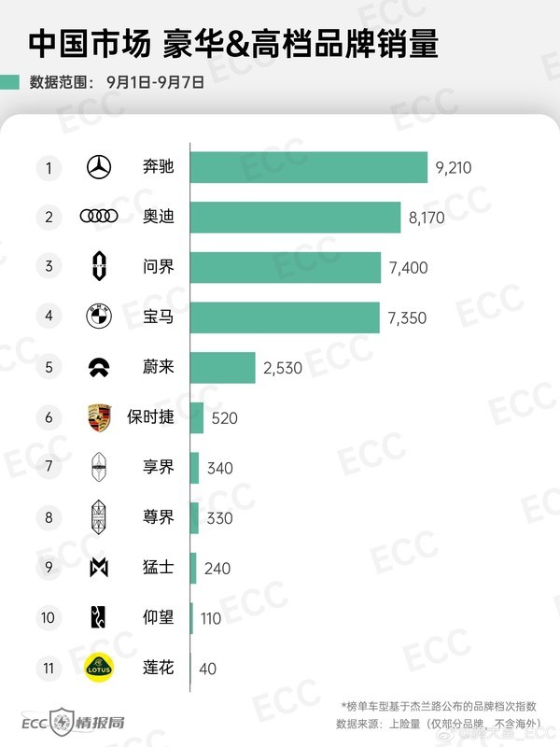Screen dimensions: 560x747
Task: Click the 尊界 brand emblem
Action: pyautogui.click(x=99, y=516)
